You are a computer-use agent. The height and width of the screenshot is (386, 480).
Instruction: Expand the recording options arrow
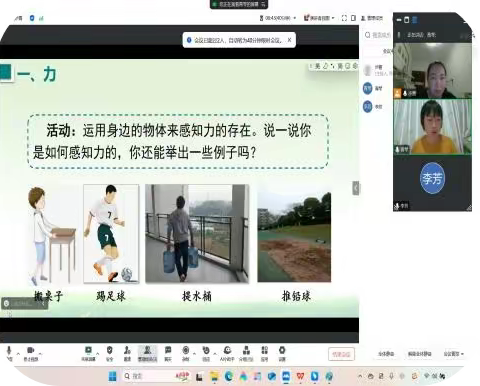tap(195, 353)
